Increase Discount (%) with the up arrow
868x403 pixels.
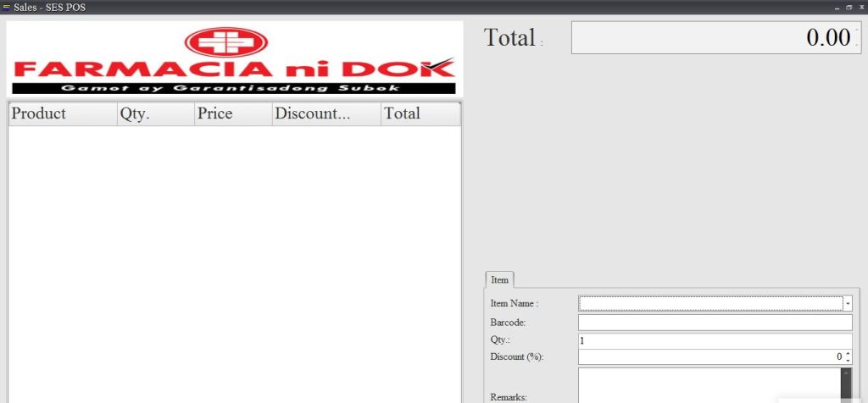pyautogui.click(x=848, y=354)
